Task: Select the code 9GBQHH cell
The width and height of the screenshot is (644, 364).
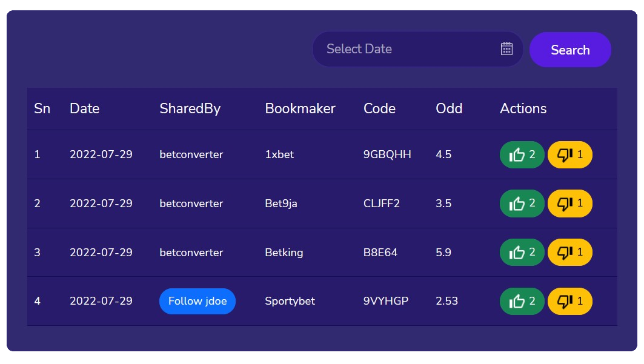Action: [387, 154]
